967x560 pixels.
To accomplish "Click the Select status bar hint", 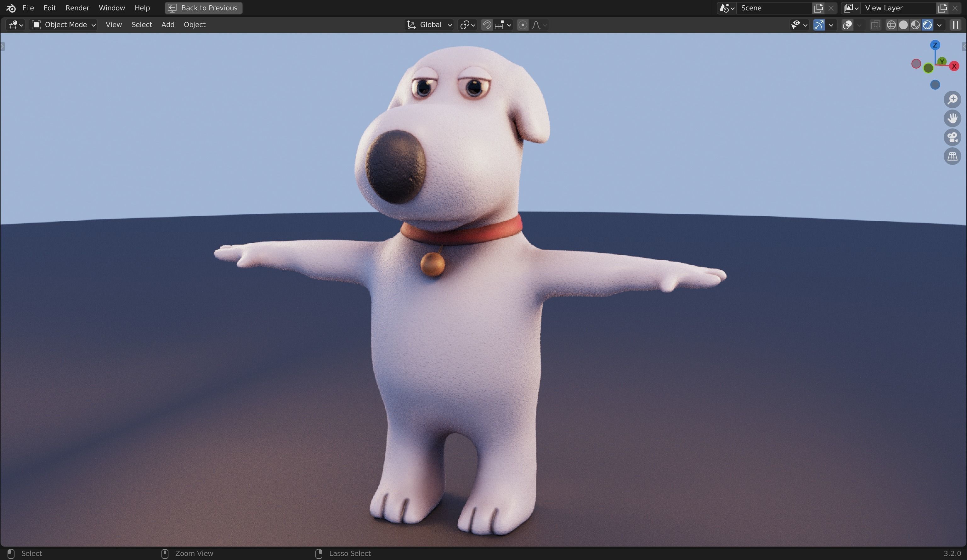I will 31,553.
